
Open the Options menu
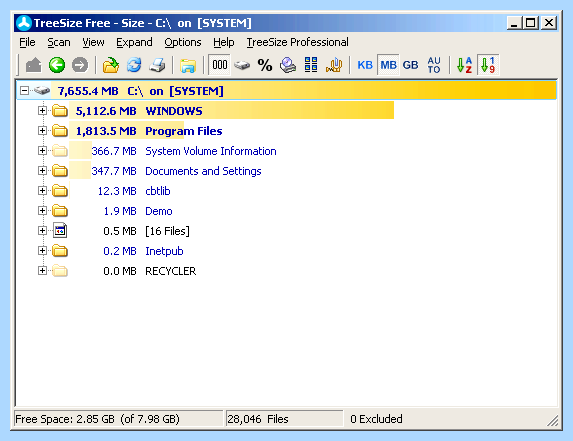click(x=183, y=42)
